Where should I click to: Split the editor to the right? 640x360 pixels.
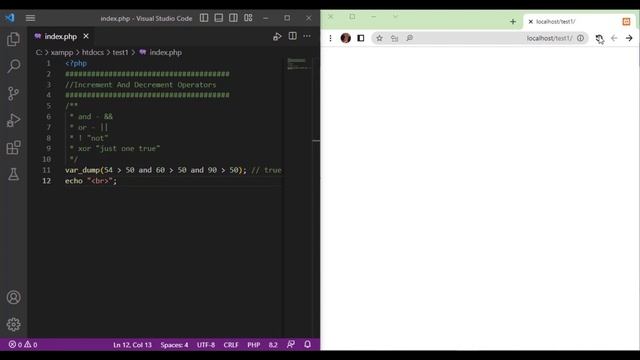[x=293, y=36]
